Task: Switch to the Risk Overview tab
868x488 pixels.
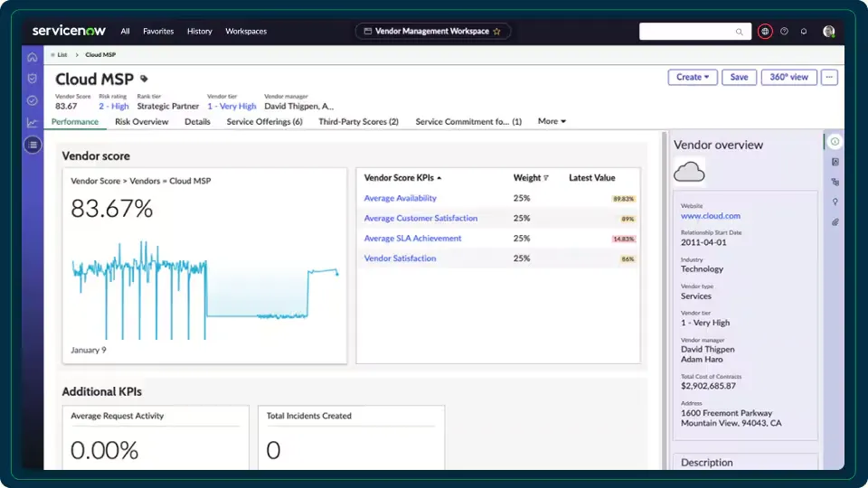Action: coord(142,121)
